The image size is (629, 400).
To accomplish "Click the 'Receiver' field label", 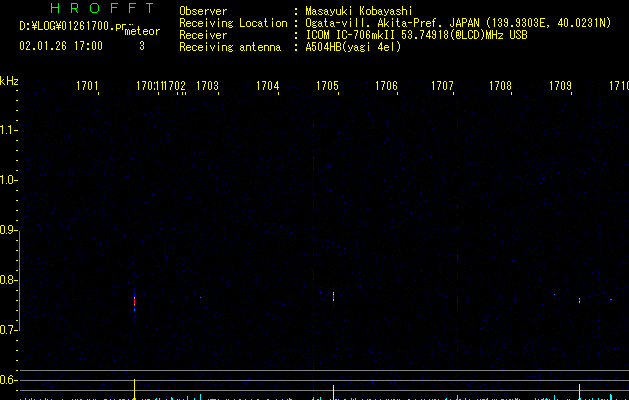I will click(x=203, y=35).
